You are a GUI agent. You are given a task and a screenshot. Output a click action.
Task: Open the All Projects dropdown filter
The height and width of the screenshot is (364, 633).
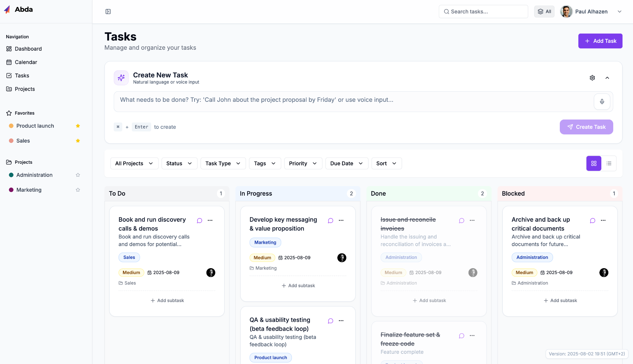pos(134,163)
